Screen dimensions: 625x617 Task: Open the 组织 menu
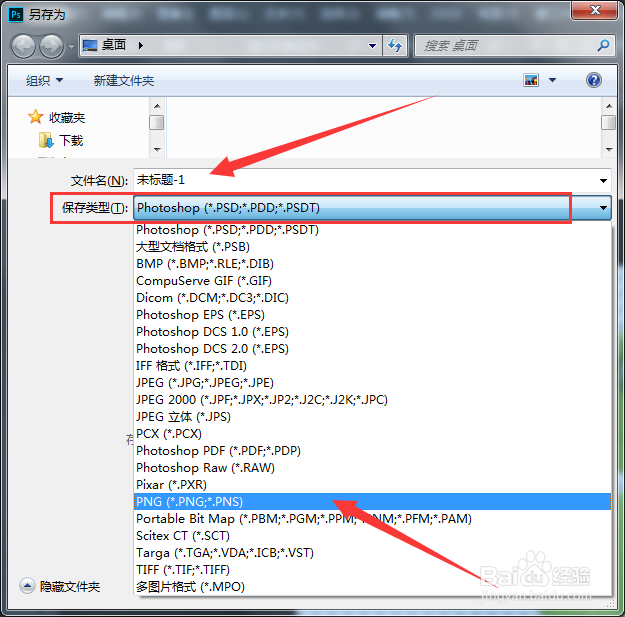click(44, 81)
